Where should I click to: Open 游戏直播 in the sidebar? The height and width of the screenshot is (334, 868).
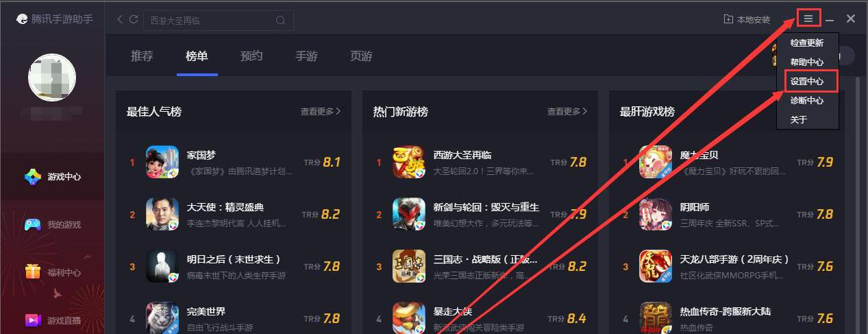[x=53, y=320]
